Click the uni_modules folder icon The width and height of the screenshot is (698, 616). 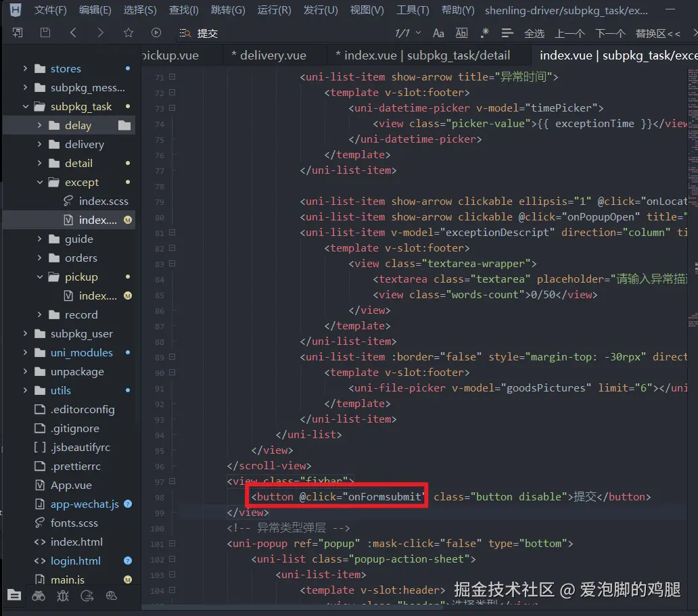[40, 352]
